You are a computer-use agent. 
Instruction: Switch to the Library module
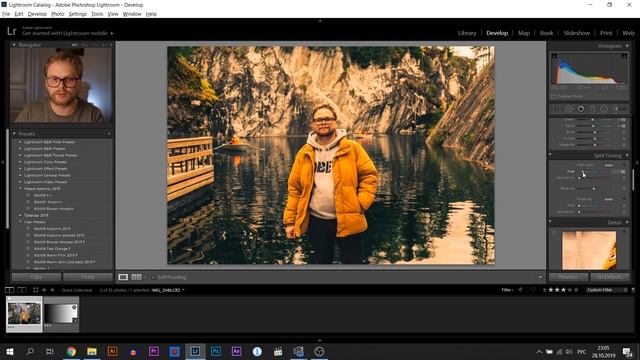coord(467,33)
